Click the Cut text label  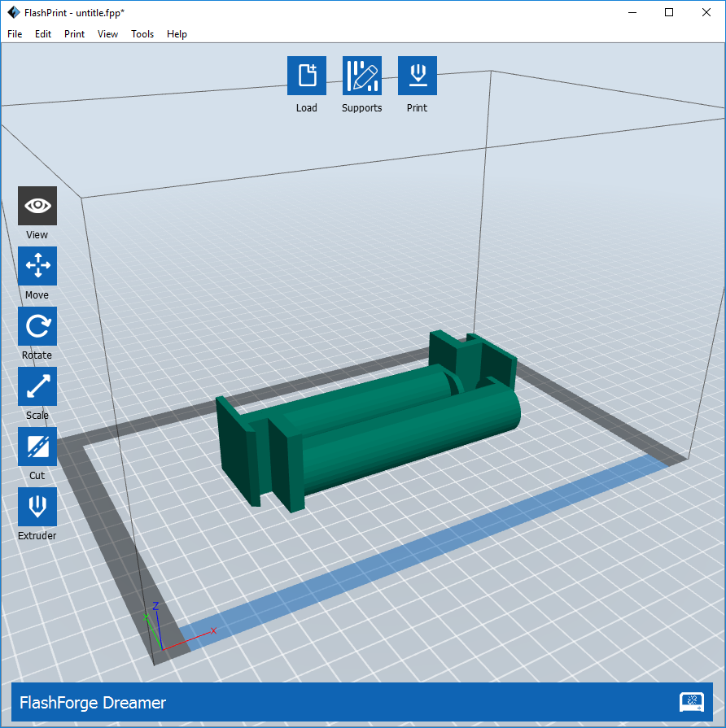click(x=37, y=475)
